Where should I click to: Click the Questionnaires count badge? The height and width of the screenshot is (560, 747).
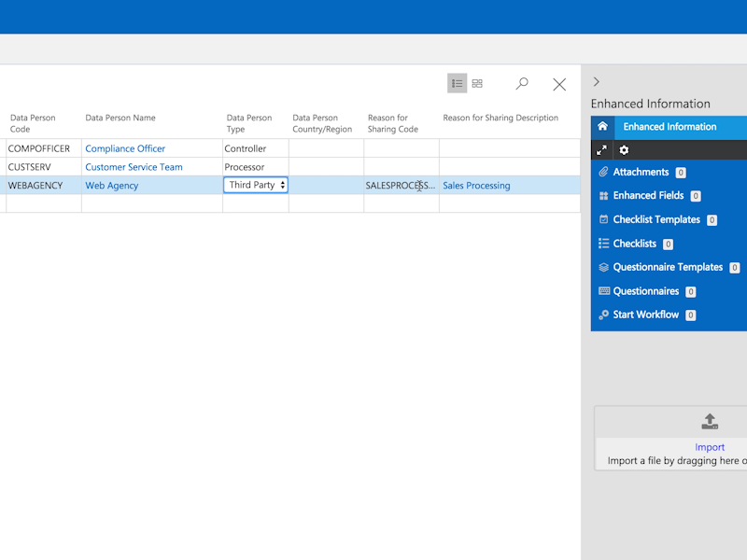(690, 291)
